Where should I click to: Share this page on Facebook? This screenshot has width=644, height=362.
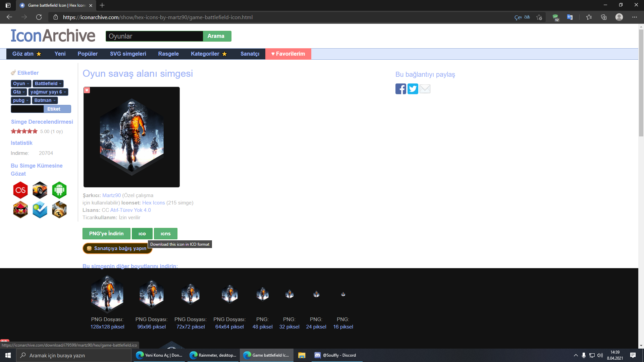[400, 89]
